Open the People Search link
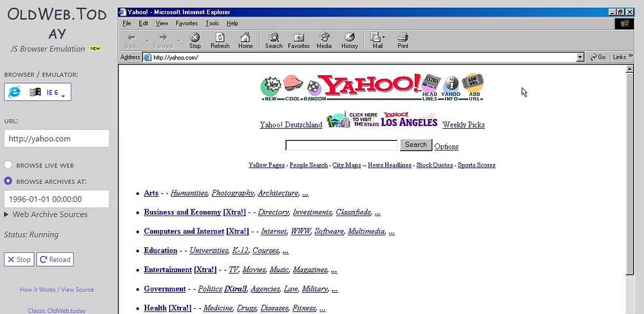The width and height of the screenshot is (644, 314). pos(308,165)
